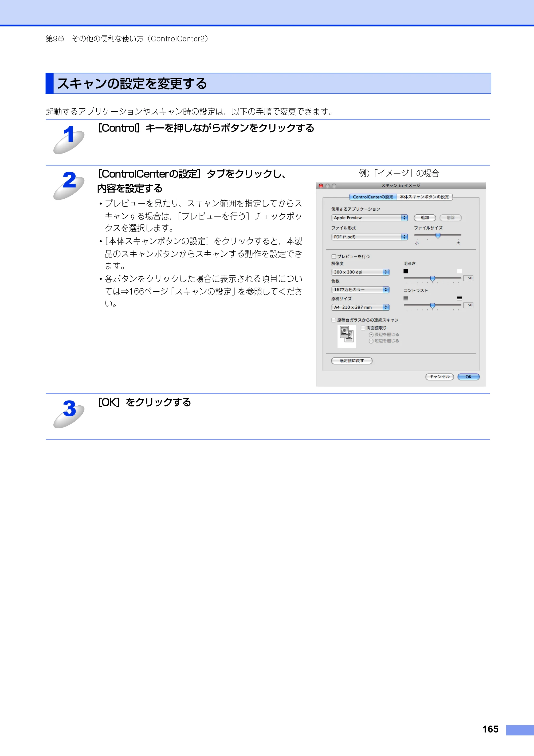
Task: Click the 明るさ slider handle
Action: pyautogui.click(x=433, y=279)
